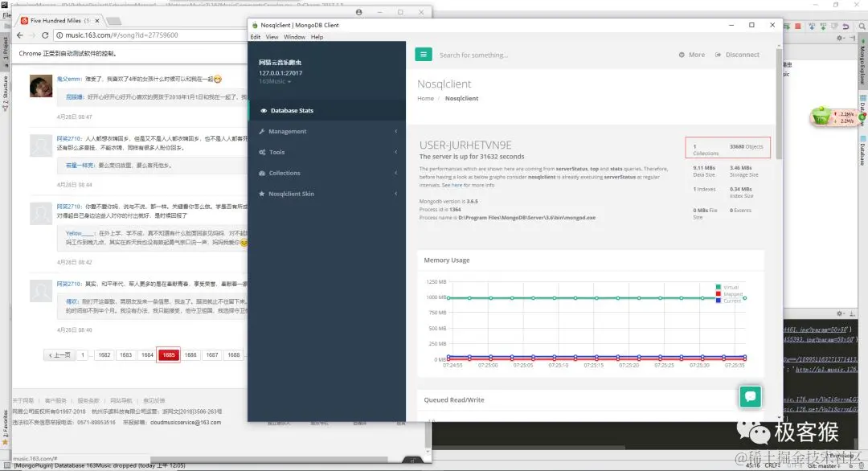868x471 pixels.
Task: Click the hide panel icon next to gear
Action: pos(853,38)
